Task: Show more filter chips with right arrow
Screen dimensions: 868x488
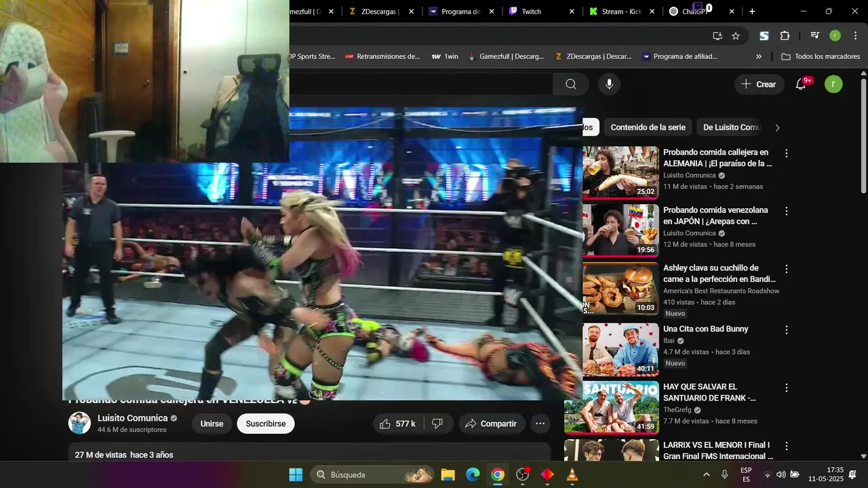Action: click(x=777, y=127)
